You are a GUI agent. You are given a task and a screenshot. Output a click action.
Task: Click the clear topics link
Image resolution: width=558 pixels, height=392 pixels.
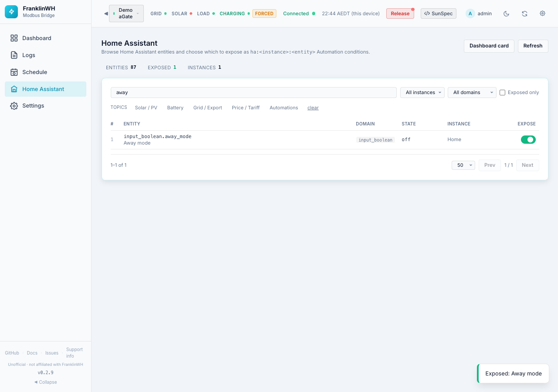point(313,108)
